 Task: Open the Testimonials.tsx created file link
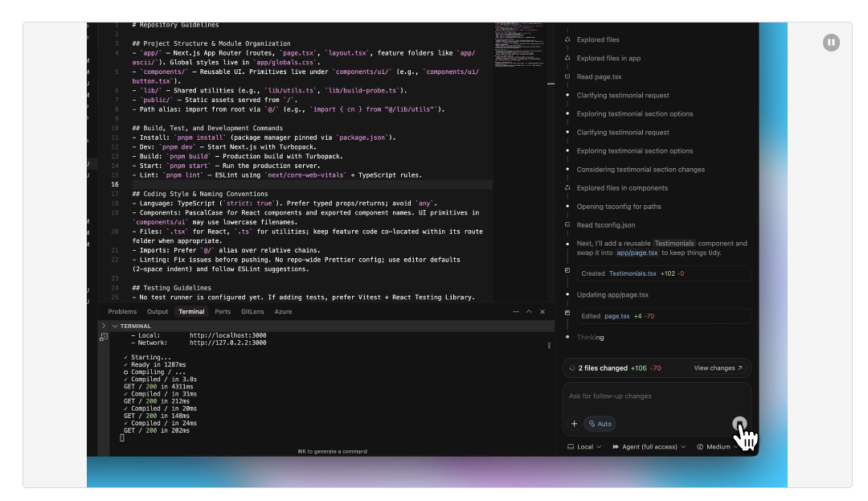(633, 273)
